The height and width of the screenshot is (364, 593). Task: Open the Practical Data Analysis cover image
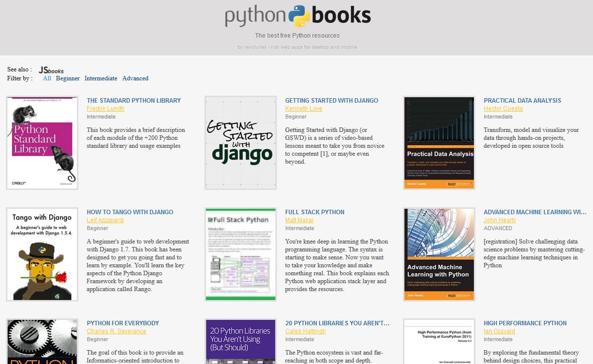[439, 142]
